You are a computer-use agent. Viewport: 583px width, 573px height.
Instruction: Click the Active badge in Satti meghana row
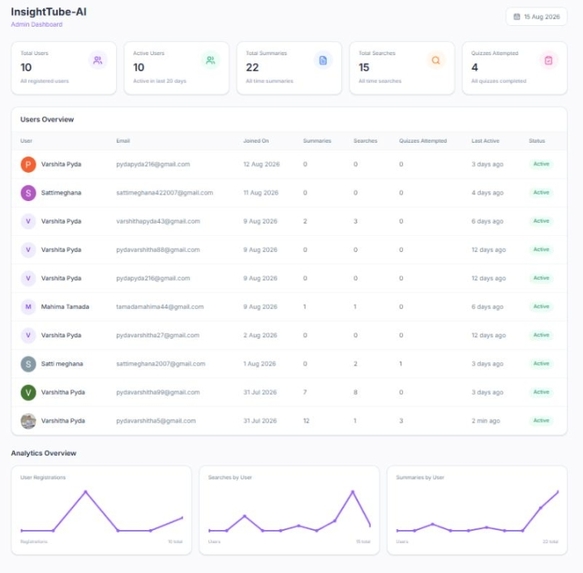[541, 364]
